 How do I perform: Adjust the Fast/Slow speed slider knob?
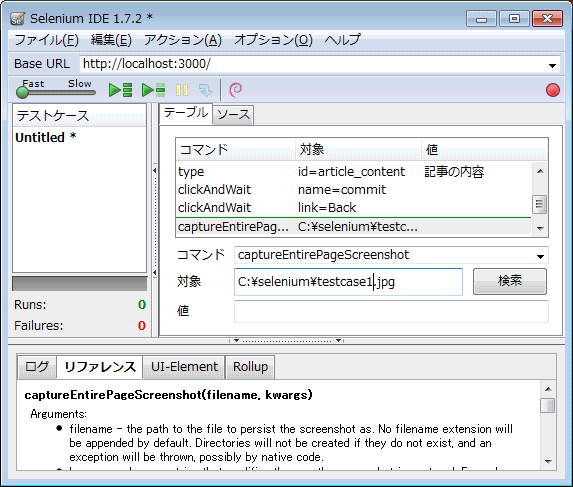[x=22, y=92]
